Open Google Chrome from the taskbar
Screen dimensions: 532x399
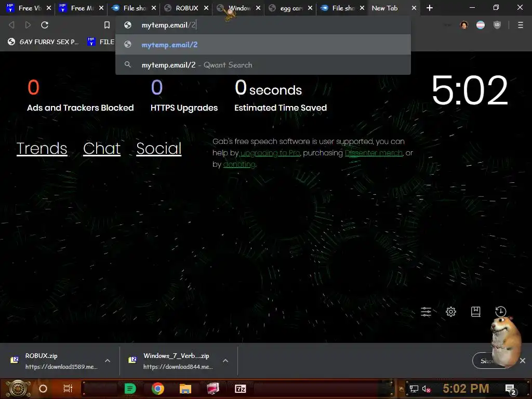tap(158, 389)
